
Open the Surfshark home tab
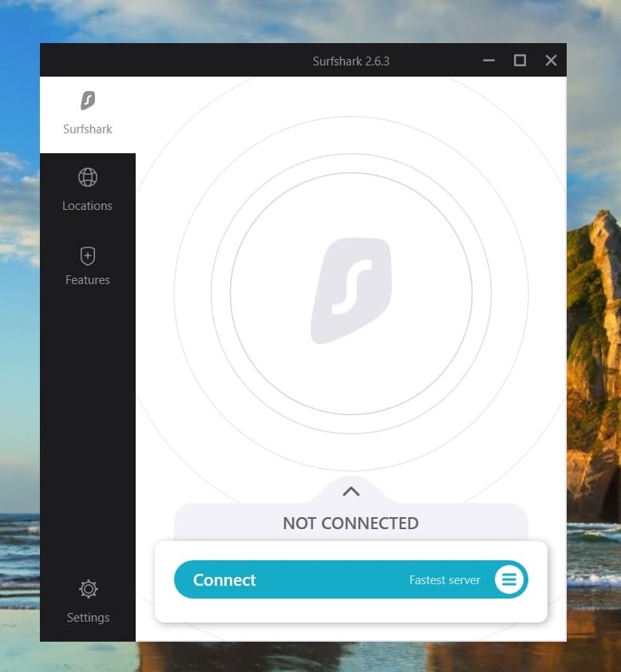[x=88, y=114]
